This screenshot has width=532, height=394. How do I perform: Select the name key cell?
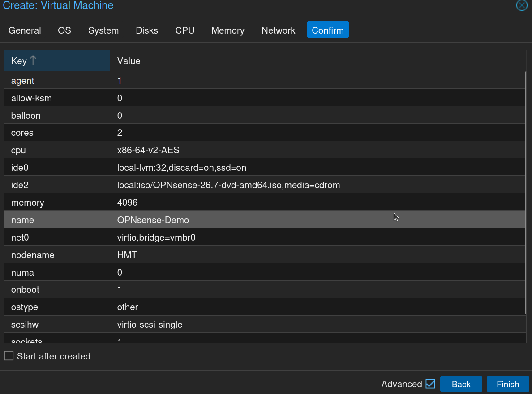57,220
